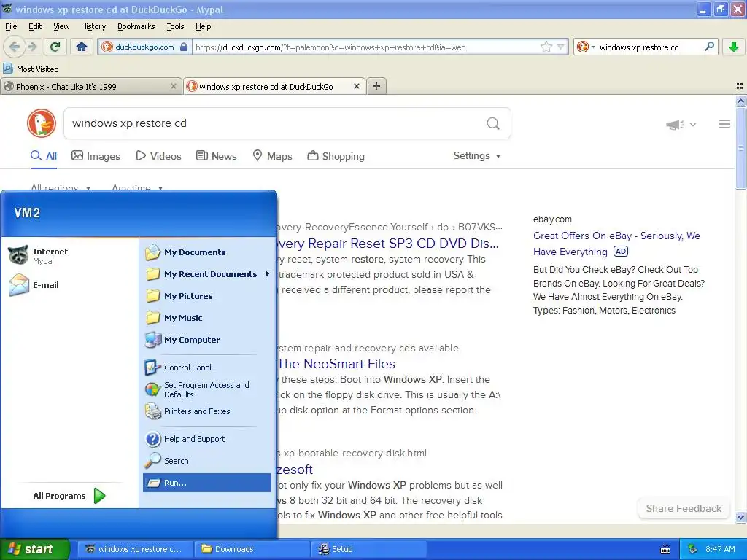Viewport: 747px width, 560px height.
Task: Switch to Setup taskbar window
Action: [x=368, y=549]
